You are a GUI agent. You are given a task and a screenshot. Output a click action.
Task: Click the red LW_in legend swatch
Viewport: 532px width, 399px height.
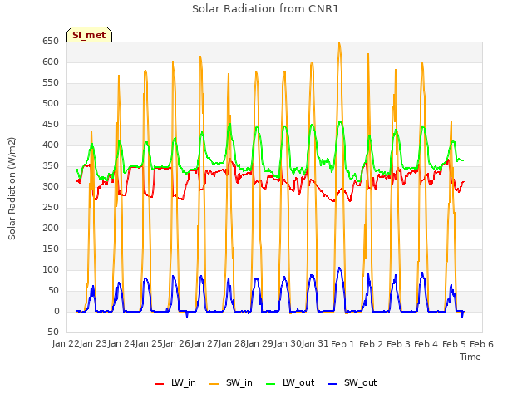click(159, 383)
